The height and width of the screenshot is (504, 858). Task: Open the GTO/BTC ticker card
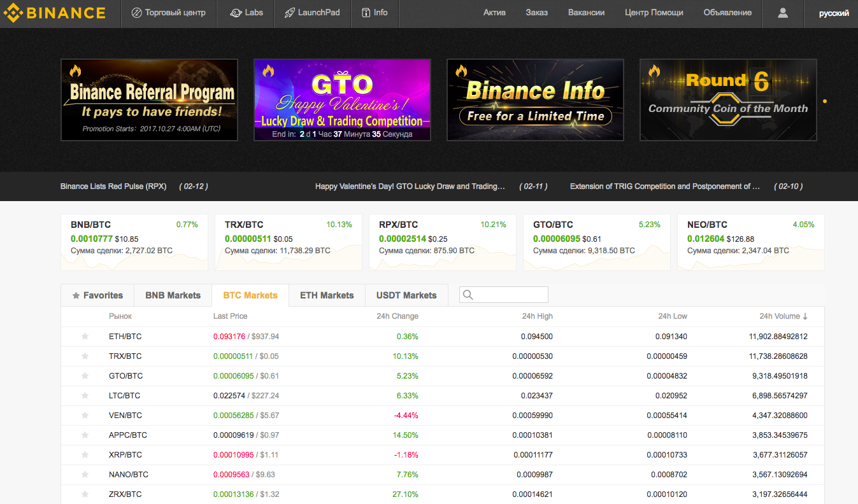[596, 242]
